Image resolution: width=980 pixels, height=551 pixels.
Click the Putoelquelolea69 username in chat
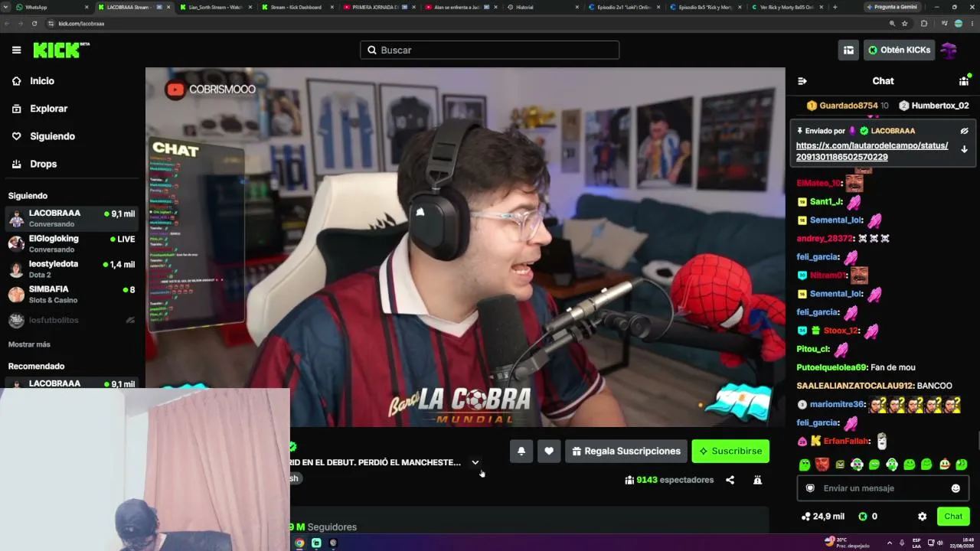(831, 367)
